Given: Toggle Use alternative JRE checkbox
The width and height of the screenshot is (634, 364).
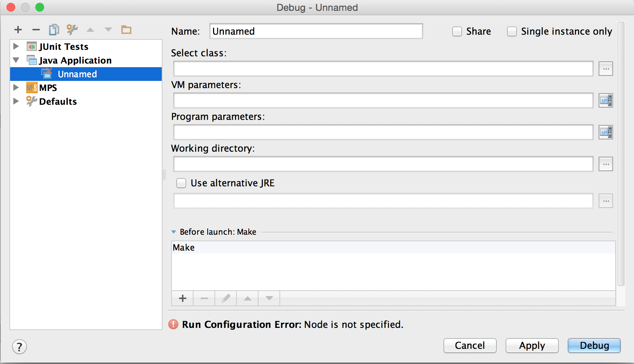Looking at the screenshot, I should point(181,183).
